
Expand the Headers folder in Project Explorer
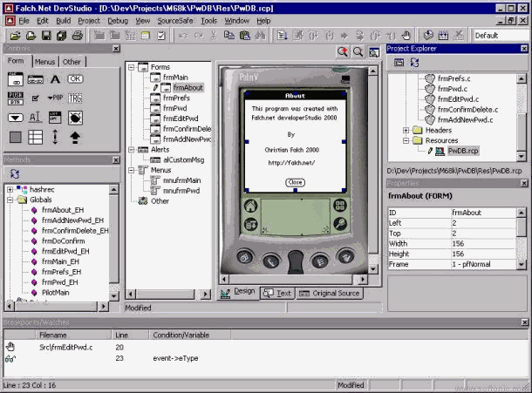pos(406,130)
